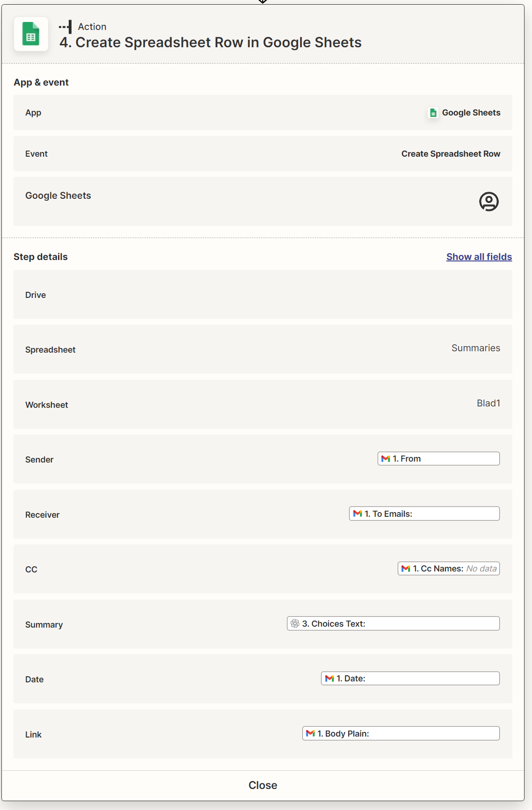Select the Blad1 worksheet value
This screenshot has width=532, height=810.
click(x=488, y=403)
